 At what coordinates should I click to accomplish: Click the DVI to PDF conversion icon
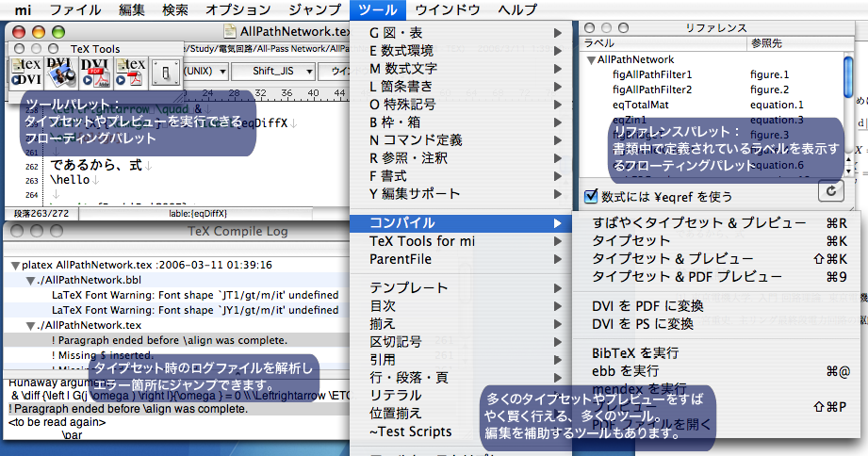click(x=94, y=73)
